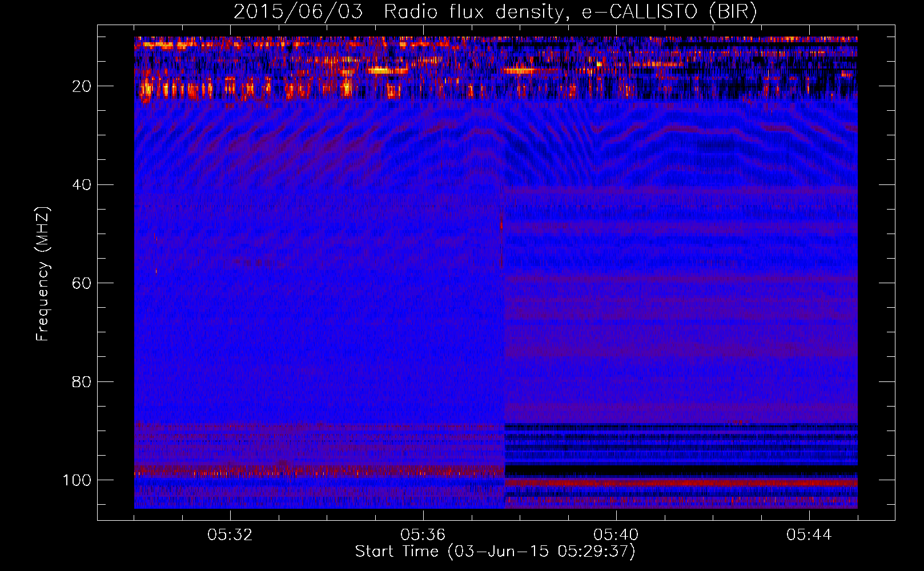Click the '20' frequency tick label
Viewport: 924px width, 571px height.
(82, 86)
